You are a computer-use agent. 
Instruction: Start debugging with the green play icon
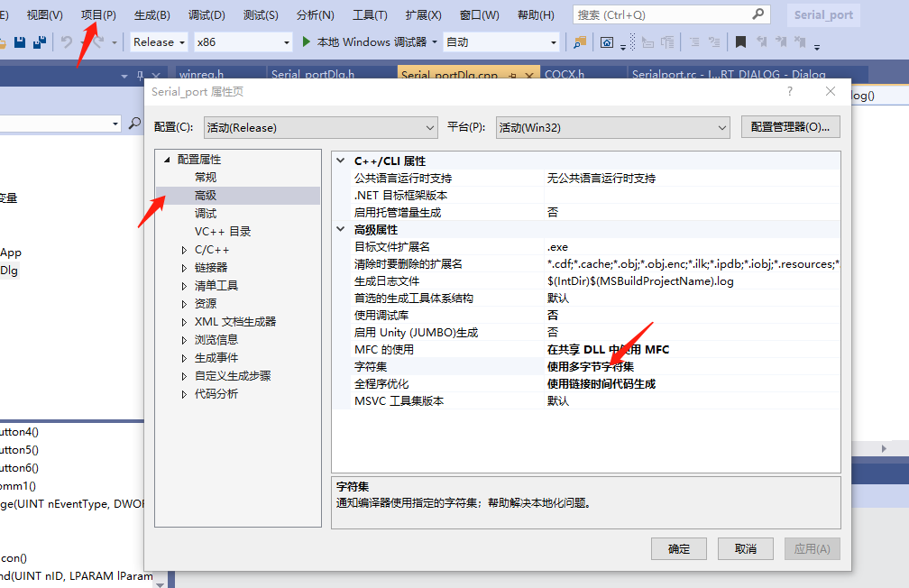[x=307, y=41]
